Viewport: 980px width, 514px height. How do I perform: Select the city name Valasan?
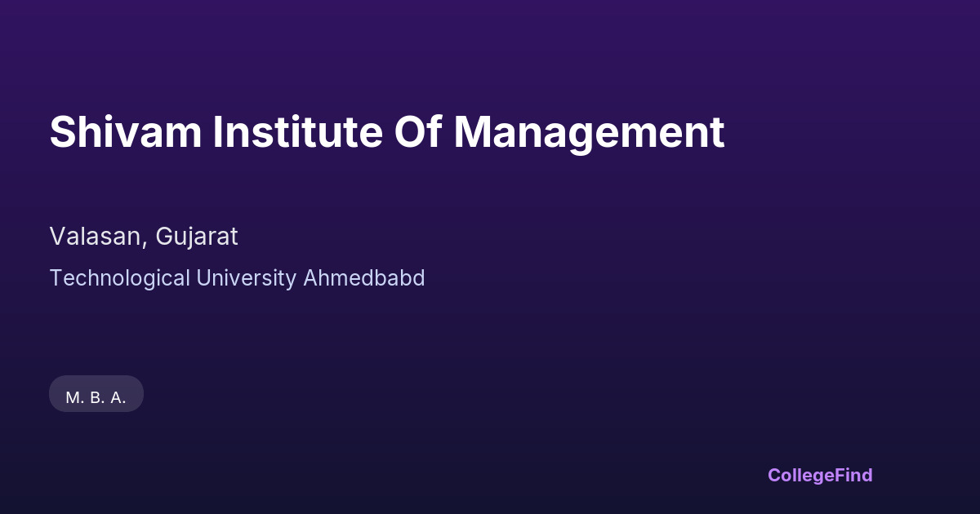coord(97,237)
